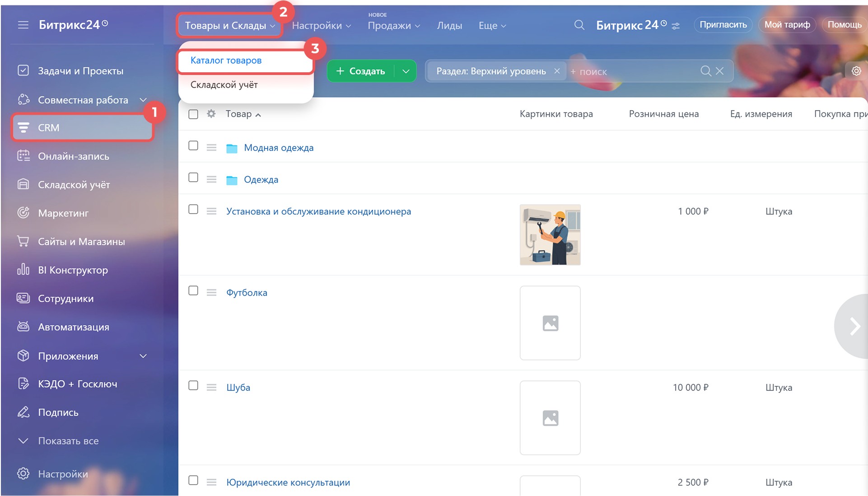Toggle the select-all checkbox in header
The height and width of the screenshot is (496, 868).
(x=193, y=114)
